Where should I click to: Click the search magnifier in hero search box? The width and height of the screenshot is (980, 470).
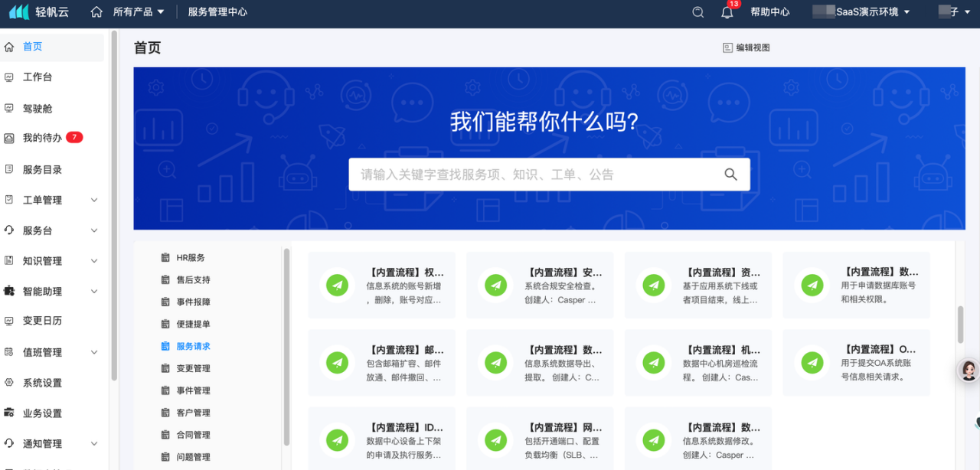tap(730, 175)
